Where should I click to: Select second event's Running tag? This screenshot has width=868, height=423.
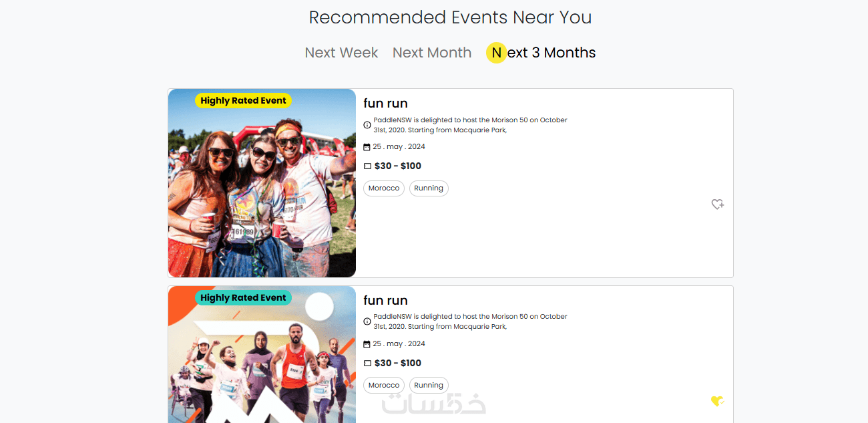coord(429,386)
